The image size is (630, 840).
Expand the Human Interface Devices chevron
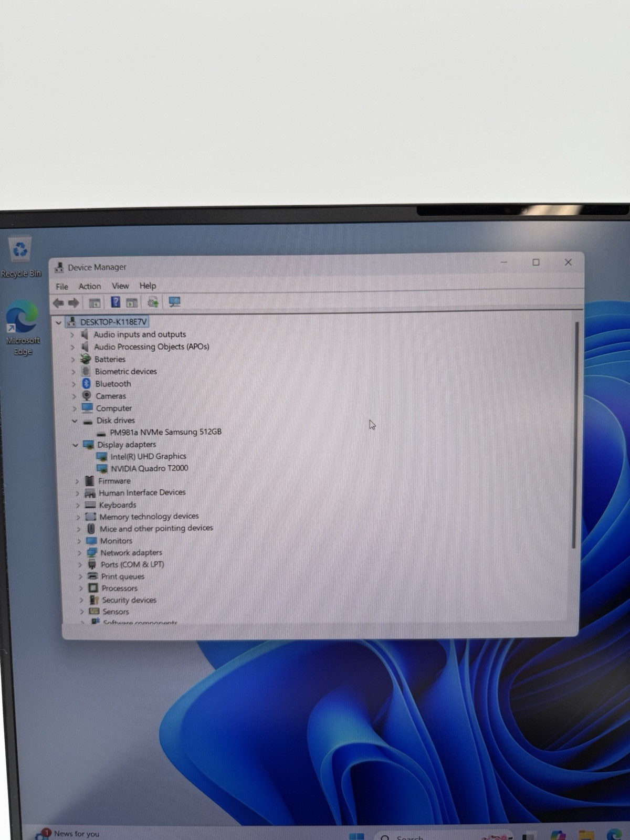pyautogui.click(x=77, y=493)
